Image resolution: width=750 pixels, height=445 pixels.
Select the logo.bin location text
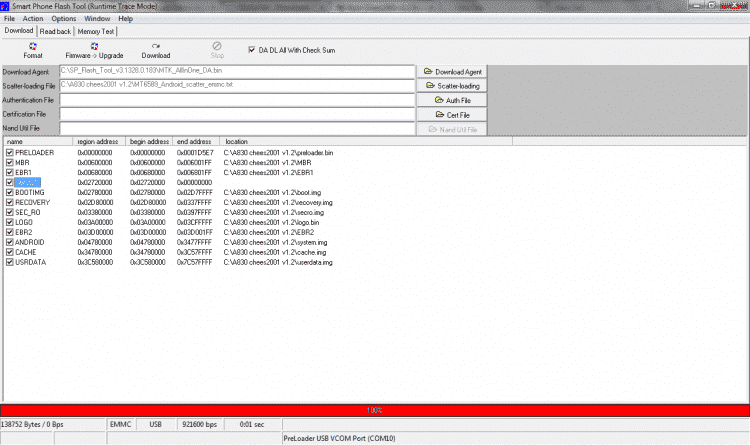coord(271,222)
